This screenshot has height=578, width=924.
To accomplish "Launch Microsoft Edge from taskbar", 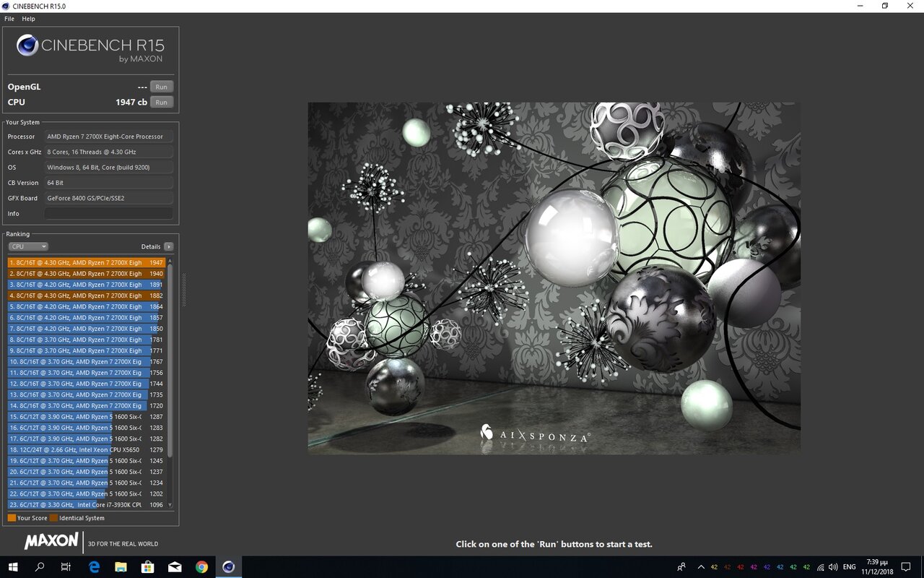I will [95, 567].
